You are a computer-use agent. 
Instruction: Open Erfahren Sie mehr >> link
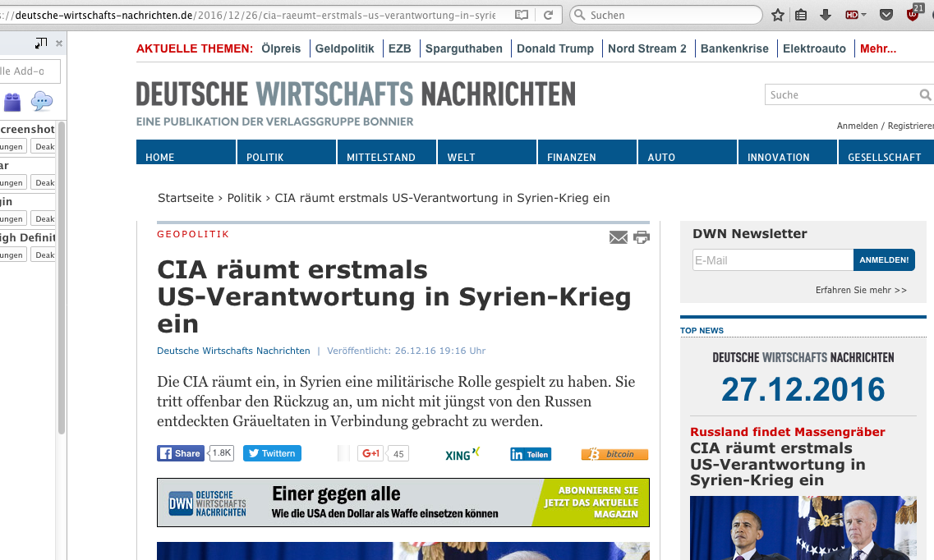click(x=861, y=290)
